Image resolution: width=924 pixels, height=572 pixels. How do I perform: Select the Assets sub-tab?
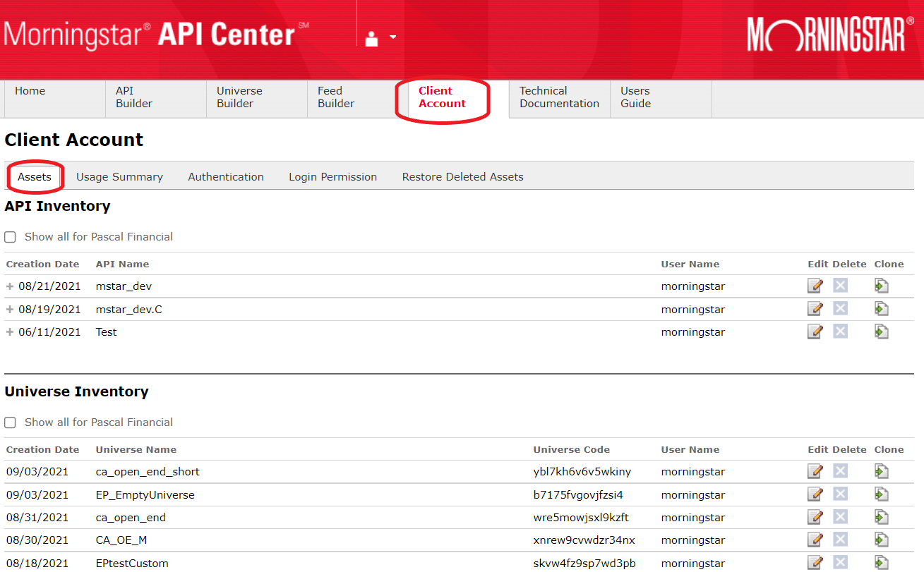click(35, 177)
